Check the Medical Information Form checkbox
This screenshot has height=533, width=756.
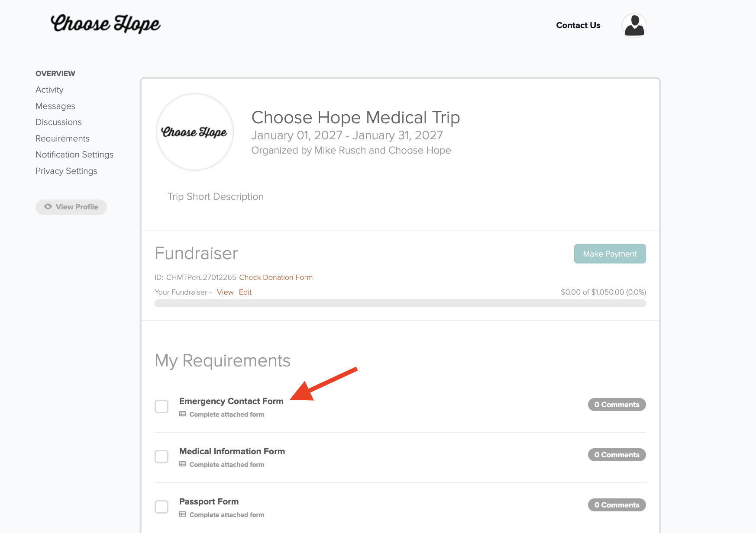click(162, 456)
